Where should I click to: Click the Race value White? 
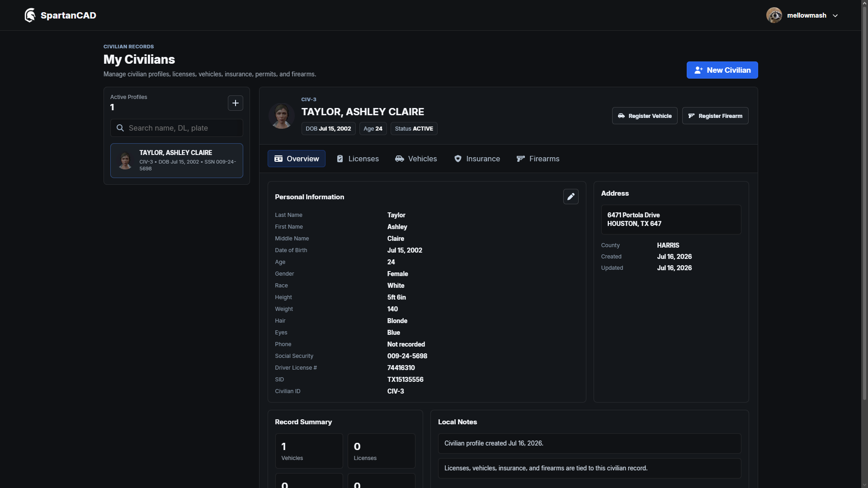click(x=396, y=286)
